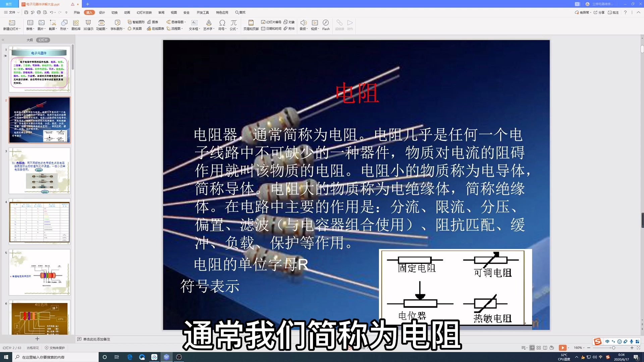Click the 分享 share button
644x362 pixels.
[x=599, y=12]
